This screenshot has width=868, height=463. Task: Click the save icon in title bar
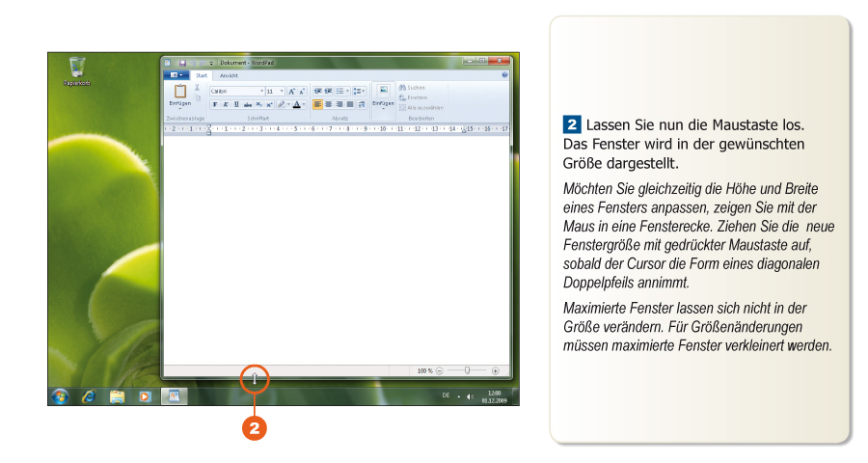click(x=181, y=63)
